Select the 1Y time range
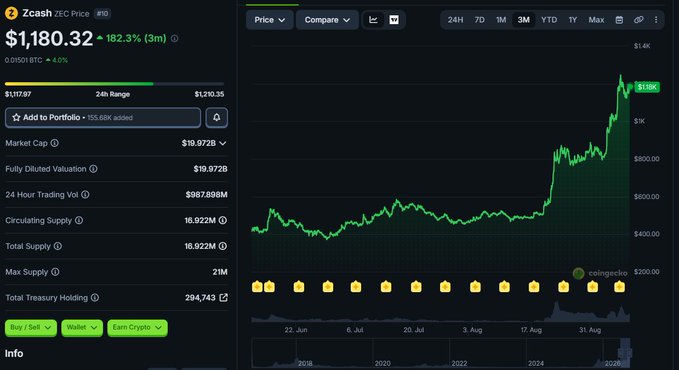The height and width of the screenshot is (370, 679). point(573,20)
